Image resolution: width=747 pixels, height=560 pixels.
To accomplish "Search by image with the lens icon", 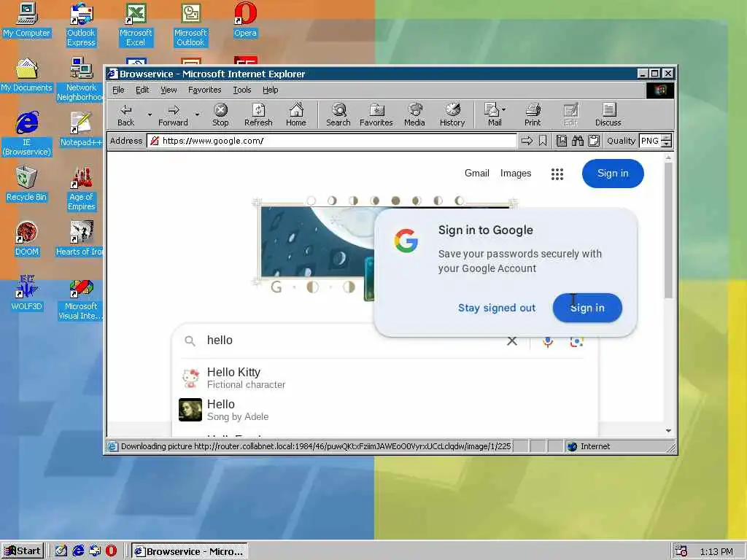I will 576,341.
